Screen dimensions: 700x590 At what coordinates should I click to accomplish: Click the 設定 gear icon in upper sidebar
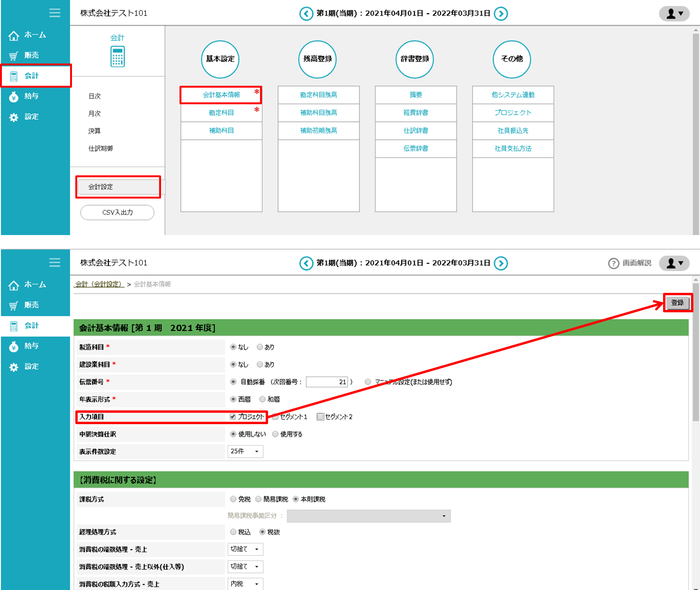click(14, 117)
